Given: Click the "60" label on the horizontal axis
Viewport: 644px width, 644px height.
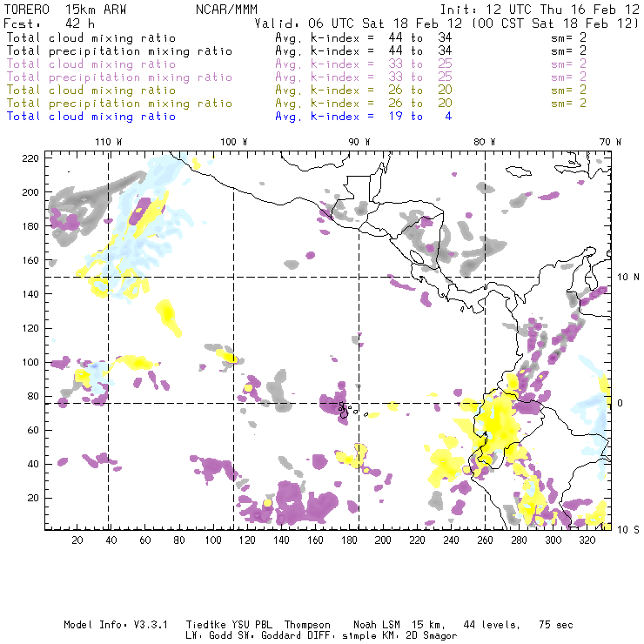Looking at the screenshot, I should tap(145, 540).
